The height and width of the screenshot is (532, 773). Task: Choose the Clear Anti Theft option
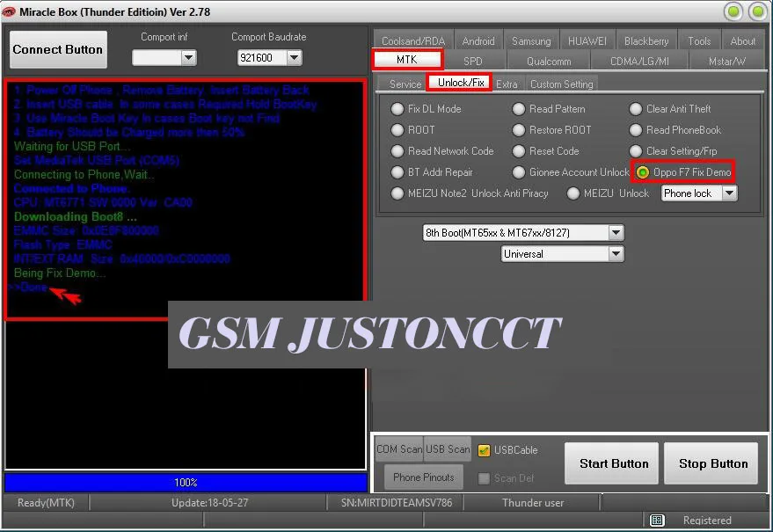(x=636, y=109)
